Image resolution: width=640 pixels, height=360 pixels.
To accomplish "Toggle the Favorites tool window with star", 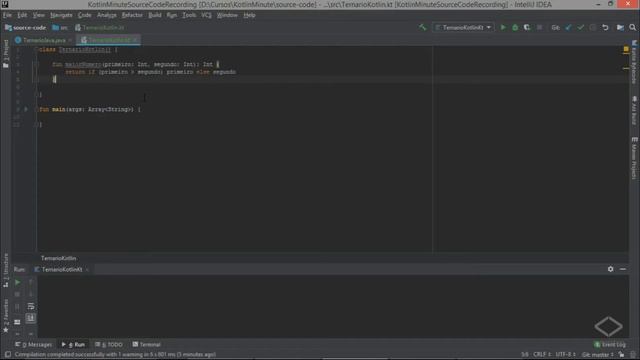I will (x=6, y=316).
